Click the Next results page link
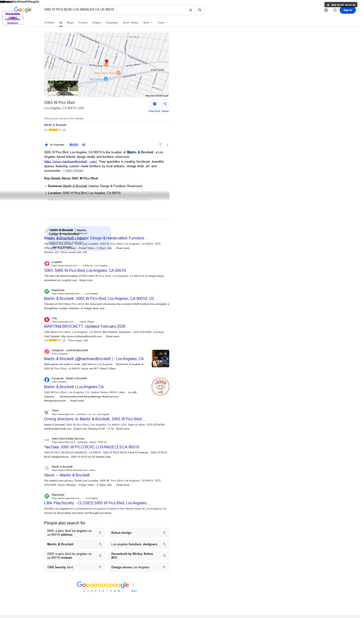This screenshot has width=364, height=618. click(135, 598)
